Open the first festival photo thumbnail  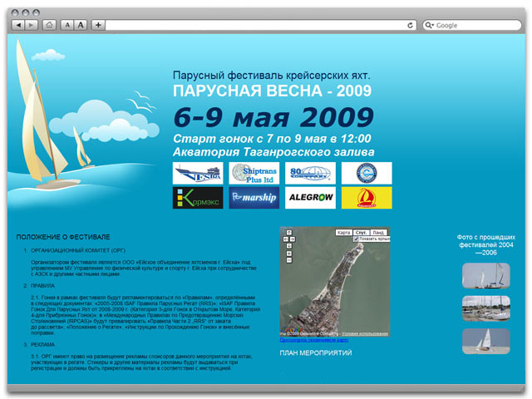click(485, 275)
